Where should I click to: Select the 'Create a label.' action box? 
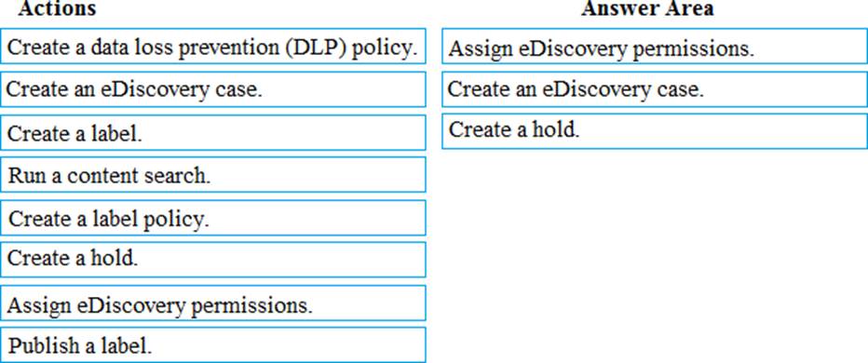(x=213, y=132)
